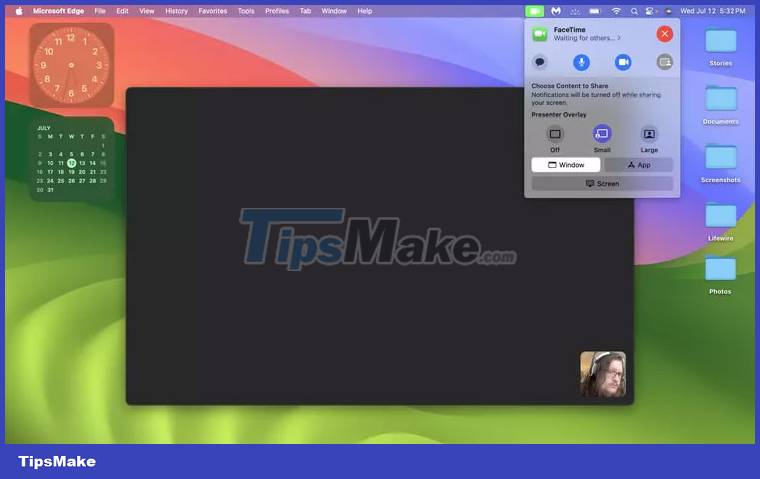Click the presenter video thumbnail
Image resolution: width=760 pixels, height=479 pixels.
[603, 374]
